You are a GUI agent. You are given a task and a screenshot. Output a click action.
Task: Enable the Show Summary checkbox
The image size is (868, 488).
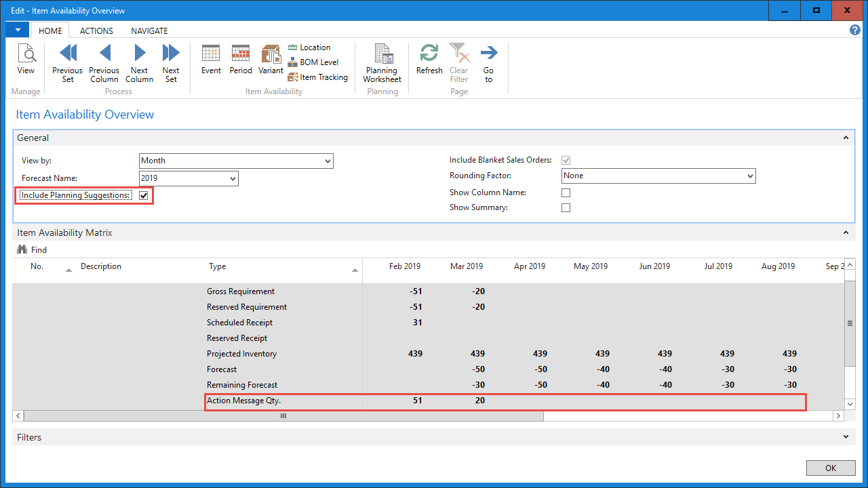point(566,207)
